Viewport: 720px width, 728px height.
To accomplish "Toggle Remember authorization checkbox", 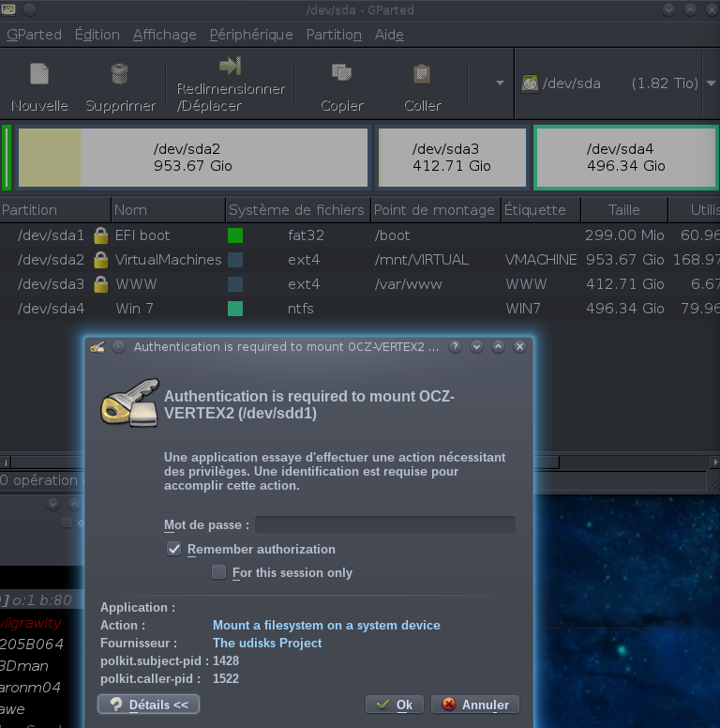I will tap(174, 549).
